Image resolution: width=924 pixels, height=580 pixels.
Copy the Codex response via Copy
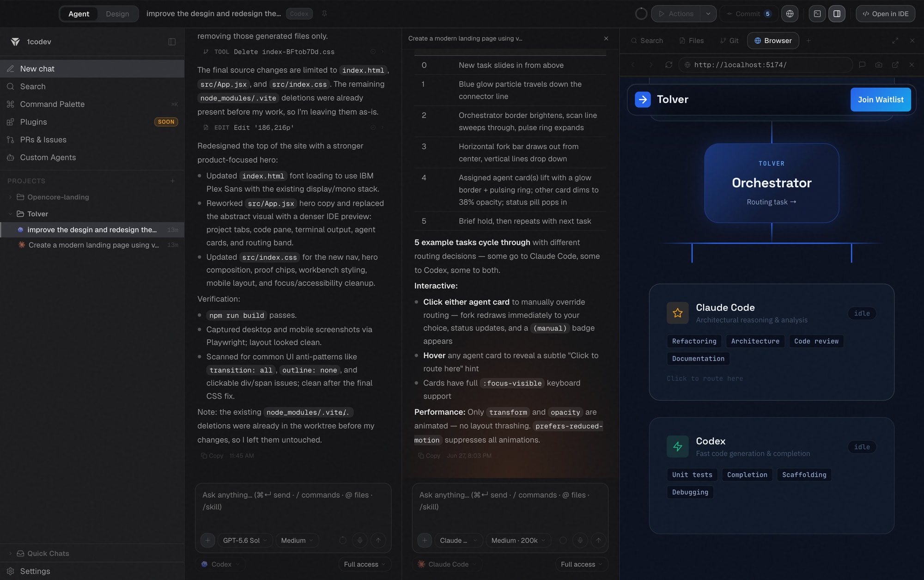tap(212, 456)
